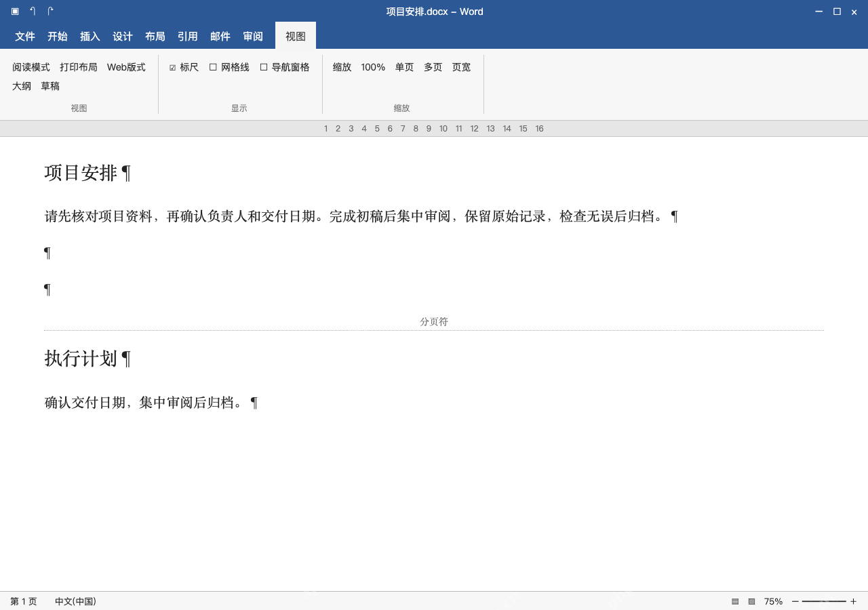Viewport: 868px width, 610px height.
Task: Click the zoom in plus button
Action: pyautogui.click(x=853, y=601)
